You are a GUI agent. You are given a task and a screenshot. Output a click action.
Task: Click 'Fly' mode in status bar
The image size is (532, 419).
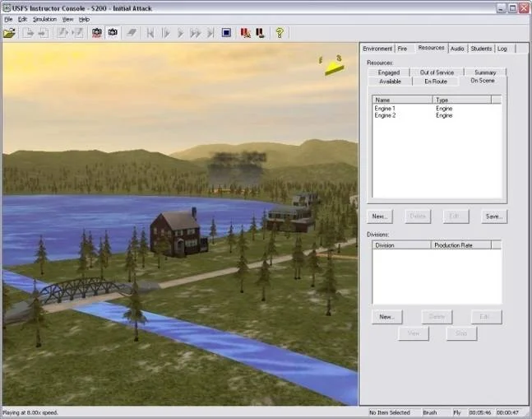(x=457, y=412)
